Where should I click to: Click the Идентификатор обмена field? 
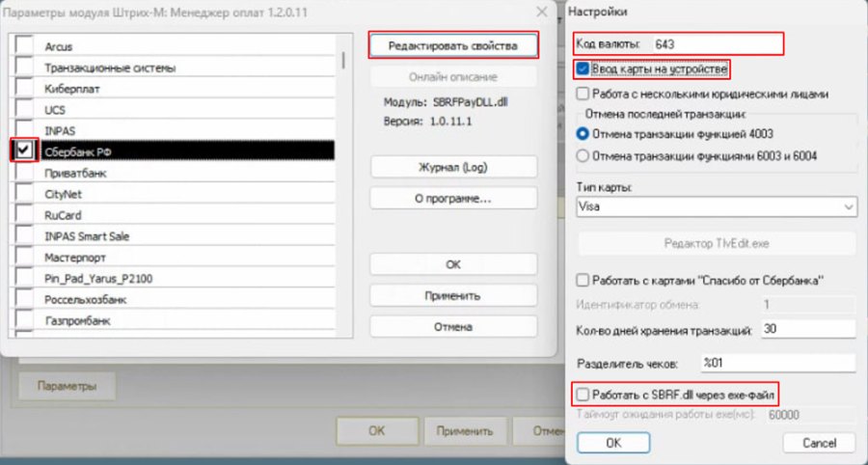click(808, 305)
